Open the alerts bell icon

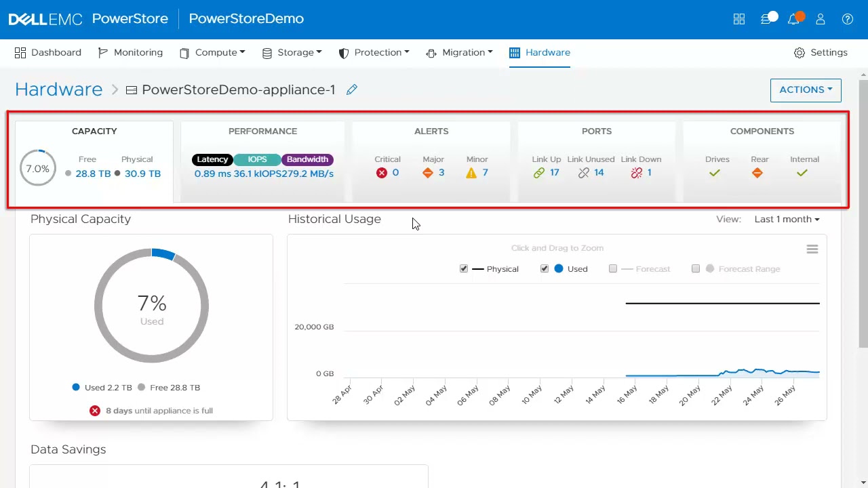click(793, 19)
